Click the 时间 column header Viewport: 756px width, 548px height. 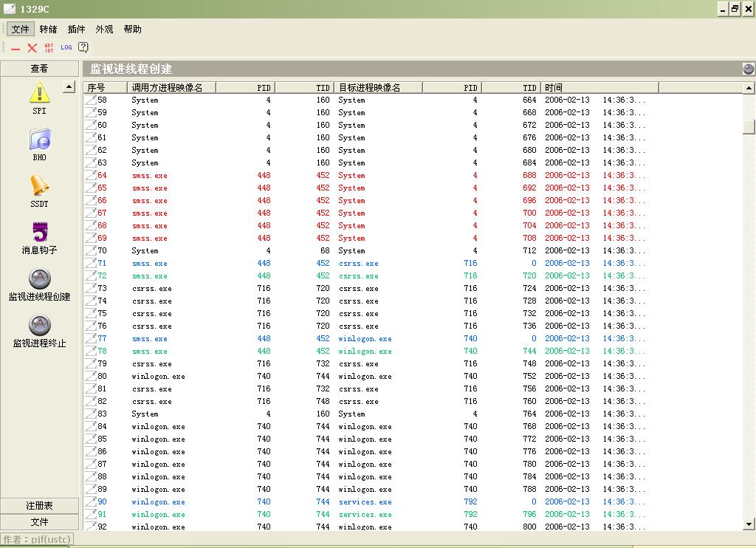(x=599, y=87)
